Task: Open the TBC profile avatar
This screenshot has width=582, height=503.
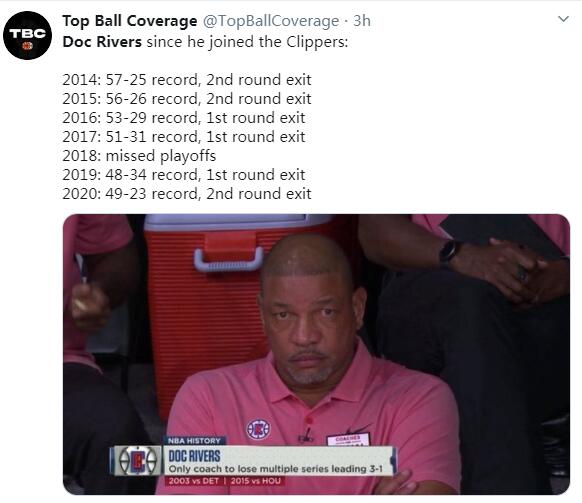Action: [27, 35]
